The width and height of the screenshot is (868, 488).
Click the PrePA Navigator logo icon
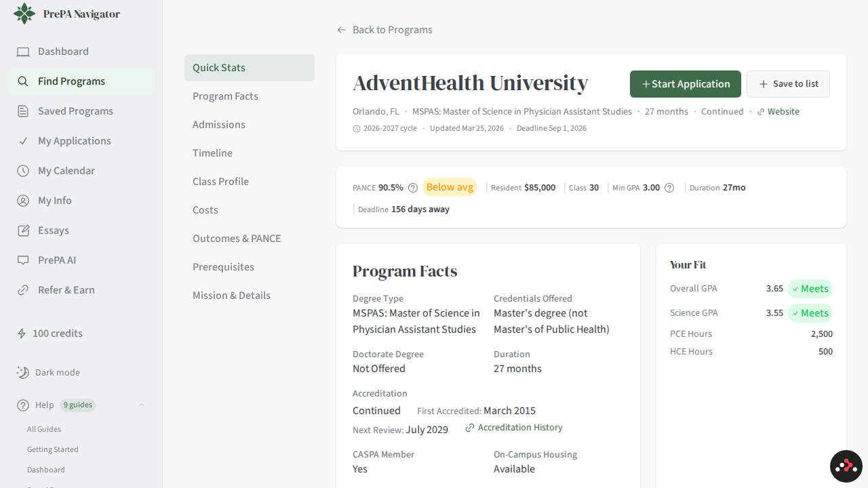(x=24, y=14)
